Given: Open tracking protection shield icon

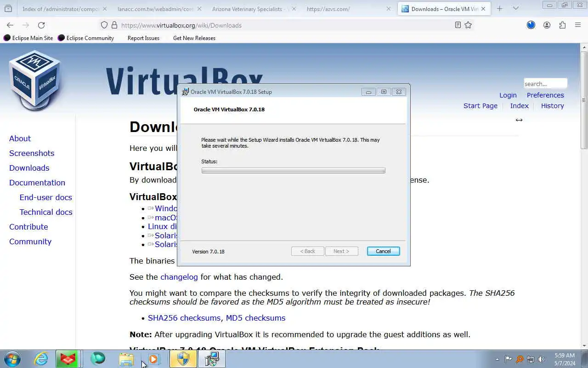Looking at the screenshot, I should pyautogui.click(x=104, y=25).
